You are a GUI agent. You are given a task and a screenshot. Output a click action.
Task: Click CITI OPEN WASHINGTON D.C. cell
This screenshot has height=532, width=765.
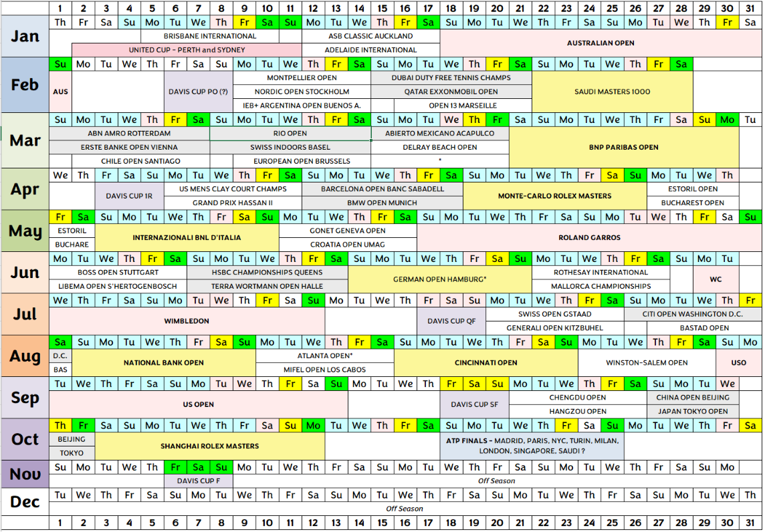(693, 314)
